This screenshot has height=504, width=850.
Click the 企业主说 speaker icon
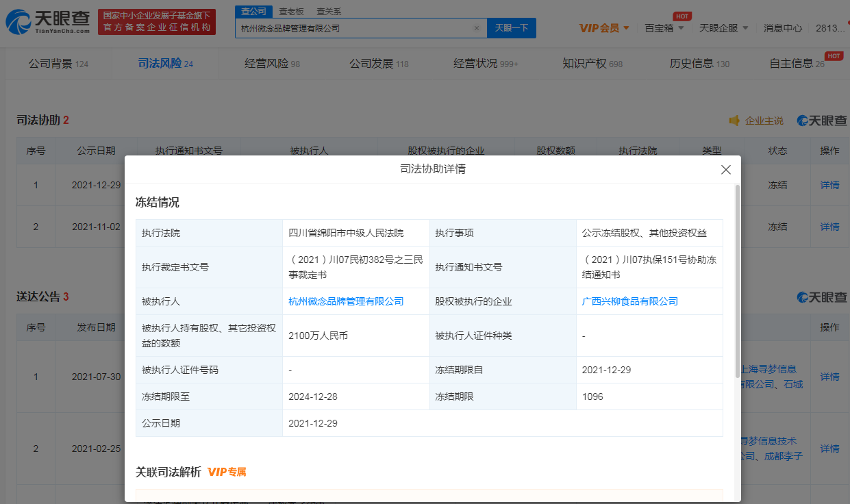tap(734, 121)
